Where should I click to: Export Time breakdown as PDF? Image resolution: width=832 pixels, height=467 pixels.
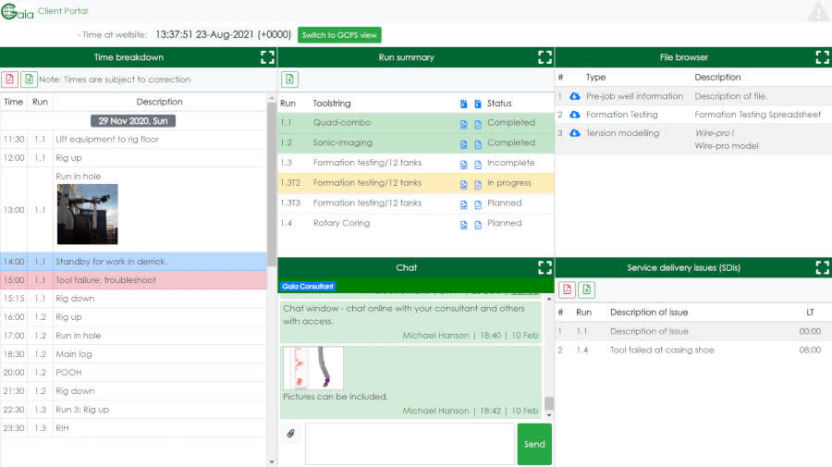(10, 79)
